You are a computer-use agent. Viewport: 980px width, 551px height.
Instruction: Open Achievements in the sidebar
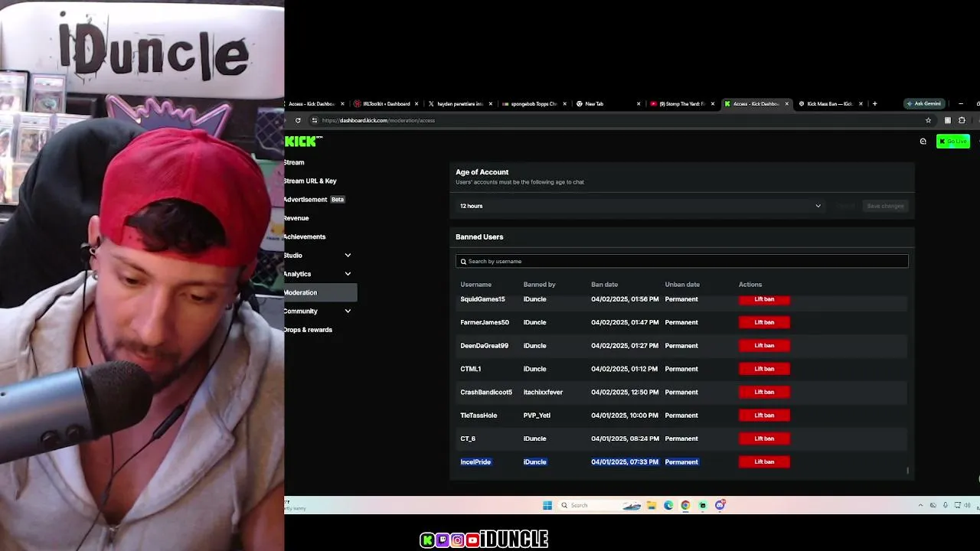click(x=305, y=237)
